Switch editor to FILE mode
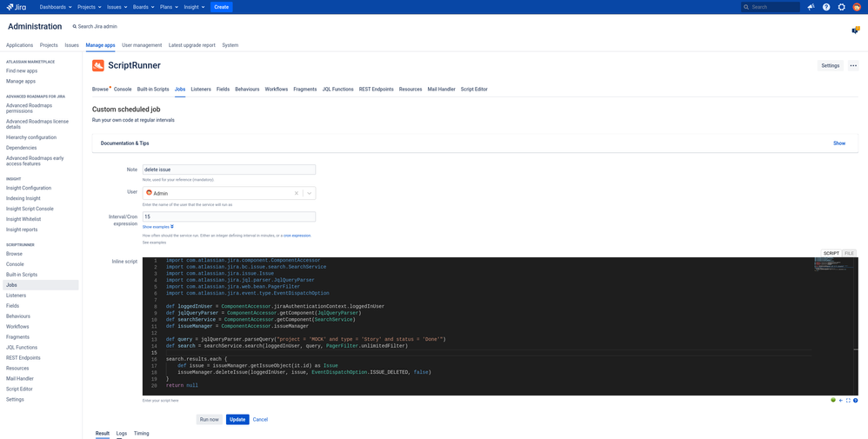Viewport: 868px width, 439px height. (x=849, y=253)
